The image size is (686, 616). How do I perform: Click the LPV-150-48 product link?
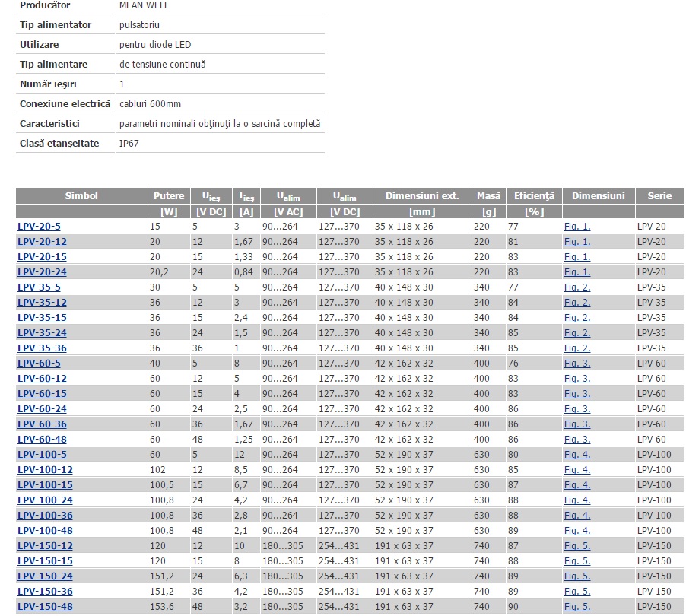pyautogui.click(x=45, y=607)
